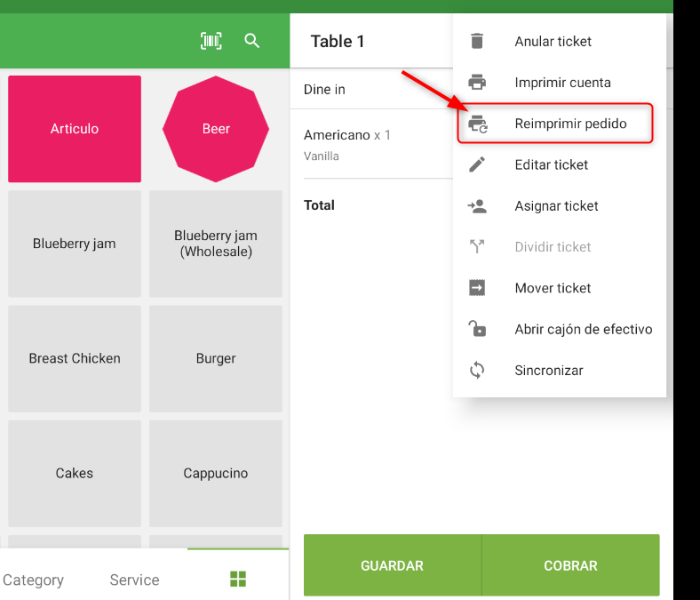700x600 pixels.
Task: Click the GUARDAR button
Action: coord(392,565)
